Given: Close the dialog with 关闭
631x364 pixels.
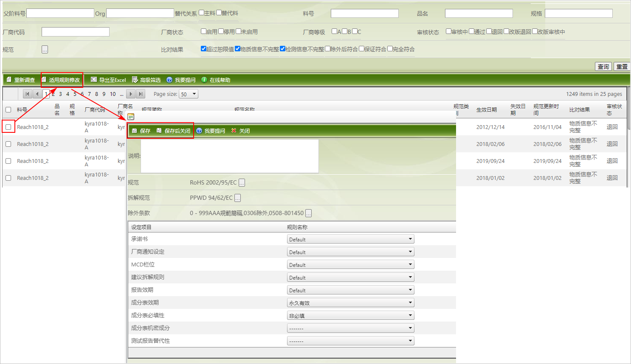Looking at the screenshot, I should [240, 131].
